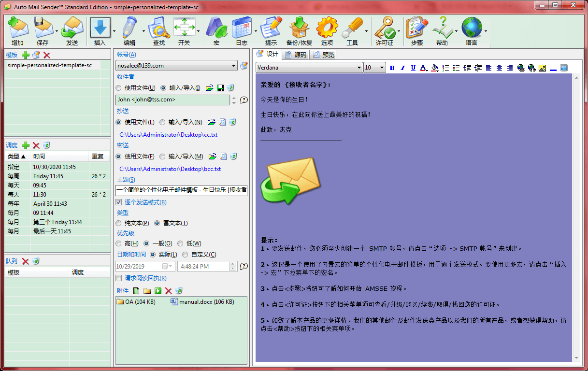
Task: Click the 开关 (Switch) toolbar icon
Action: click(x=184, y=28)
